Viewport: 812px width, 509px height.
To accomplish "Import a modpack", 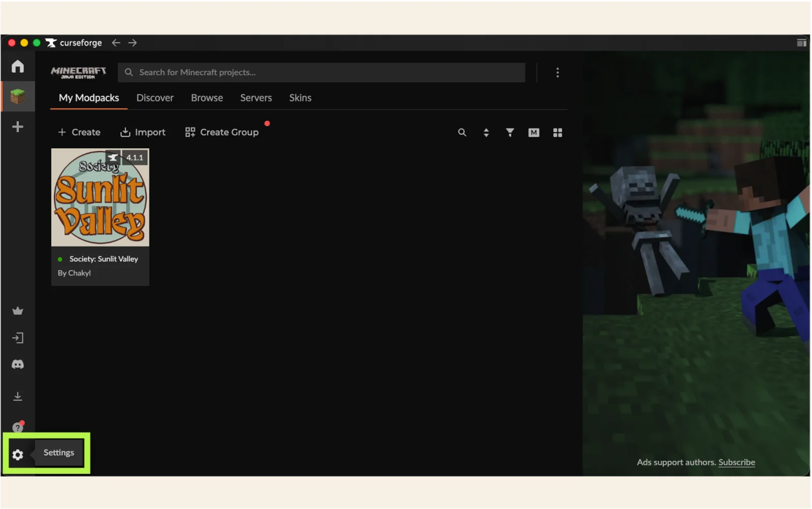I will 143,133.
